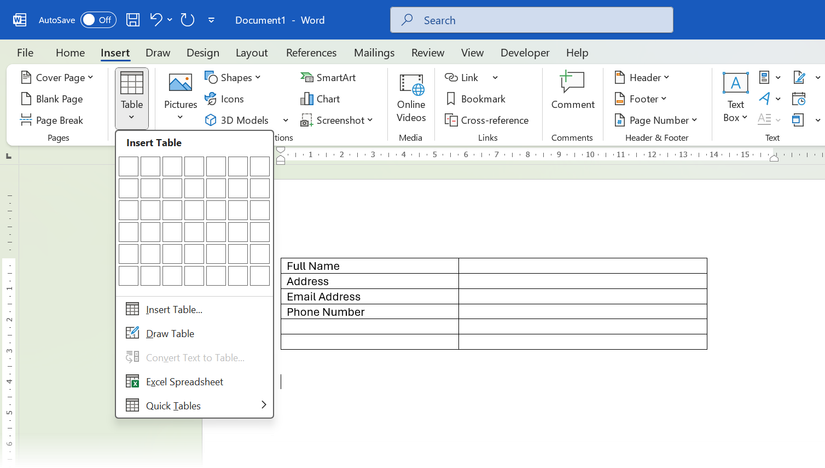Click in the Search box

coord(531,20)
